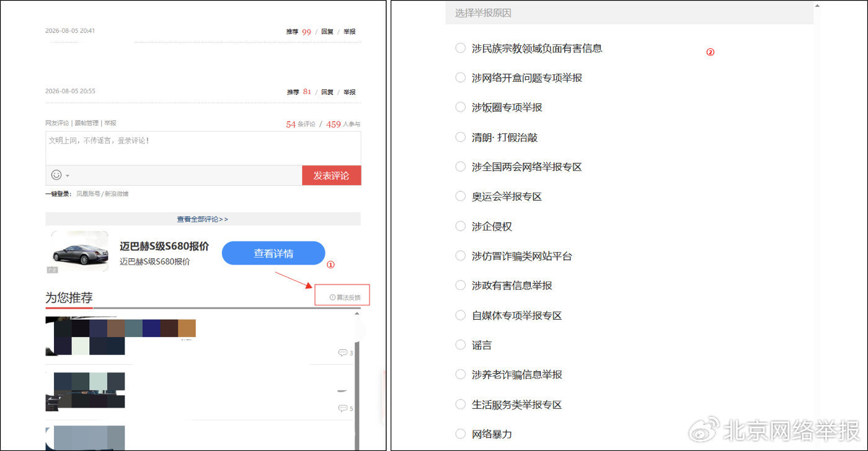This screenshot has height=451, width=868.
Task: Open the bold 迈巴赫S级S680报价 ad title
Action: click(164, 246)
